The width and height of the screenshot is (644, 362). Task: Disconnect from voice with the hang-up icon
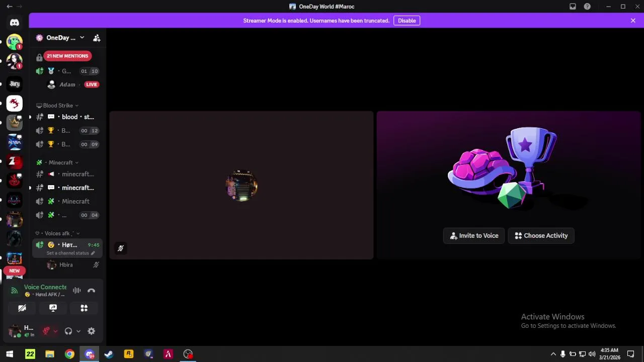click(91, 290)
